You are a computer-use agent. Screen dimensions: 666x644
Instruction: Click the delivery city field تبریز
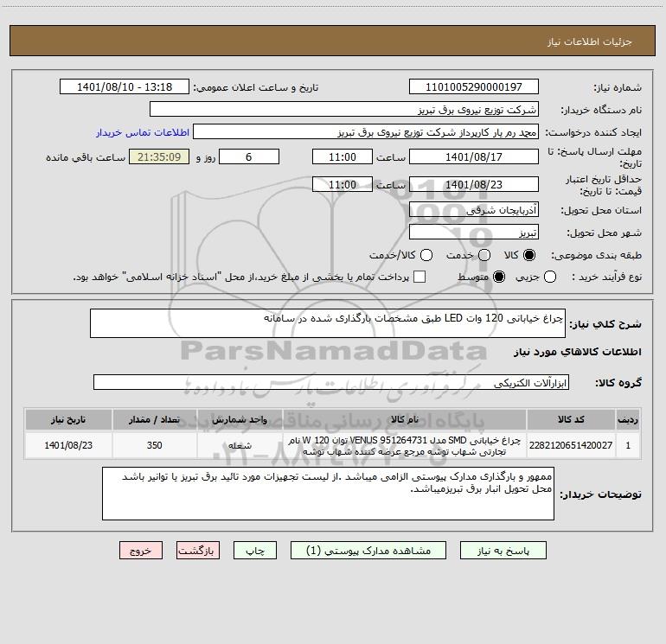[474, 232]
